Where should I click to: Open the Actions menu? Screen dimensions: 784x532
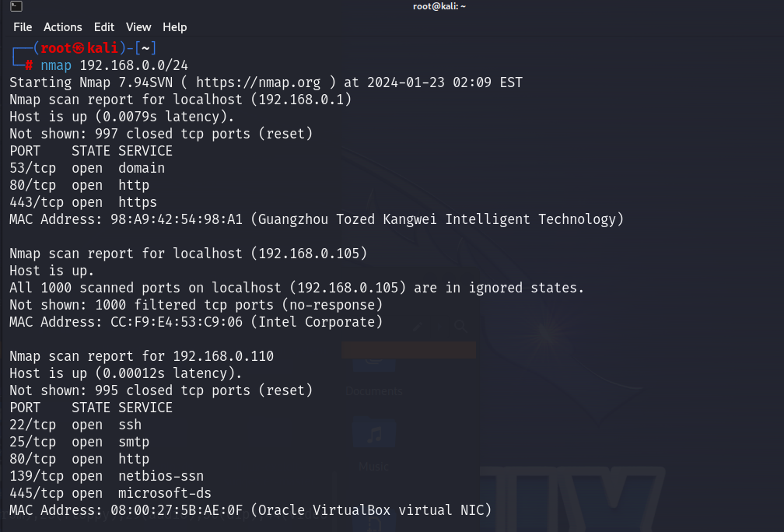pyautogui.click(x=62, y=27)
